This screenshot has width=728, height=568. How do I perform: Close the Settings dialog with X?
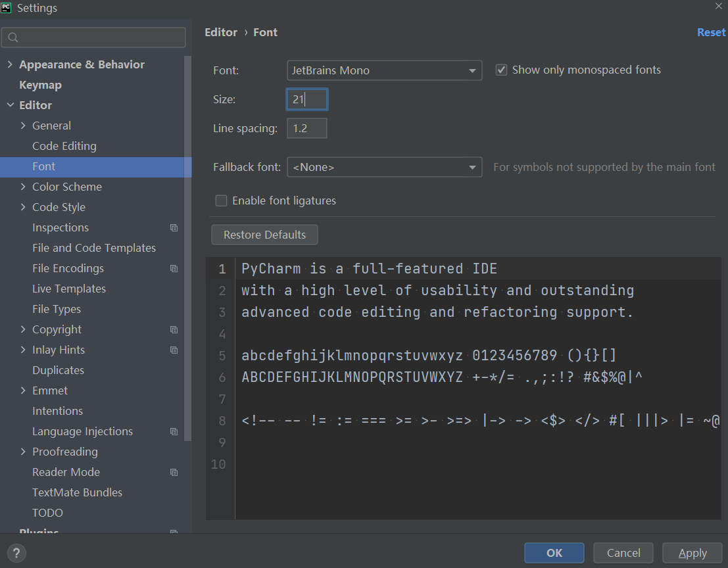tap(719, 6)
